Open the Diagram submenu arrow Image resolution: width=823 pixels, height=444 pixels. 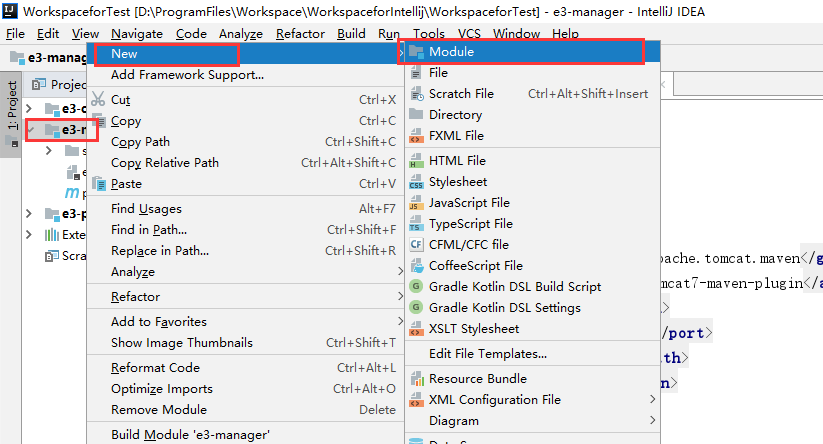(652, 420)
